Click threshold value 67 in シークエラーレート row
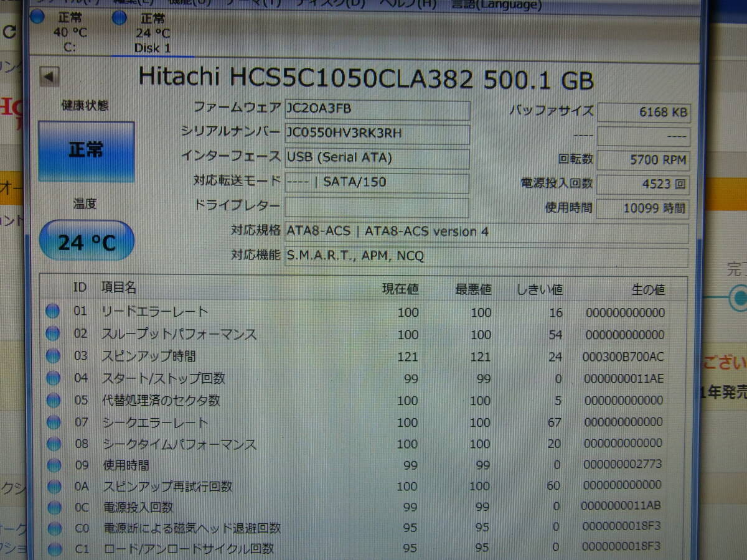This screenshot has height=560, width=747. coord(554,422)
